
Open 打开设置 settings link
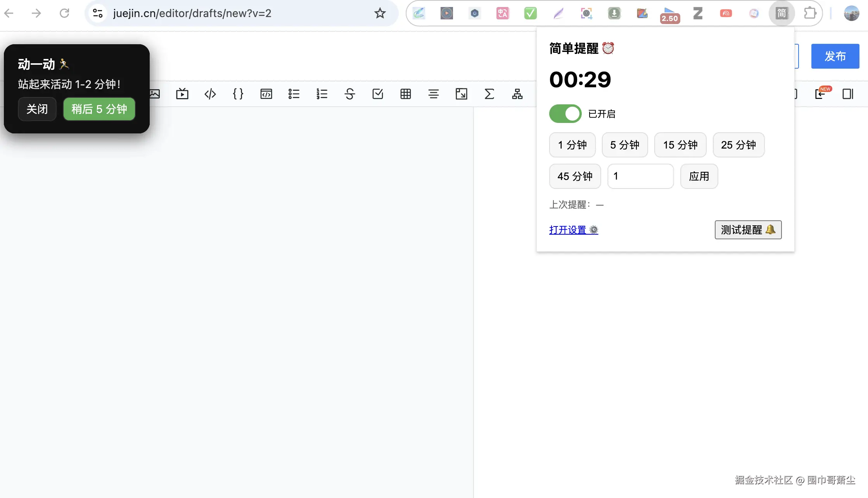coord(569,230)
